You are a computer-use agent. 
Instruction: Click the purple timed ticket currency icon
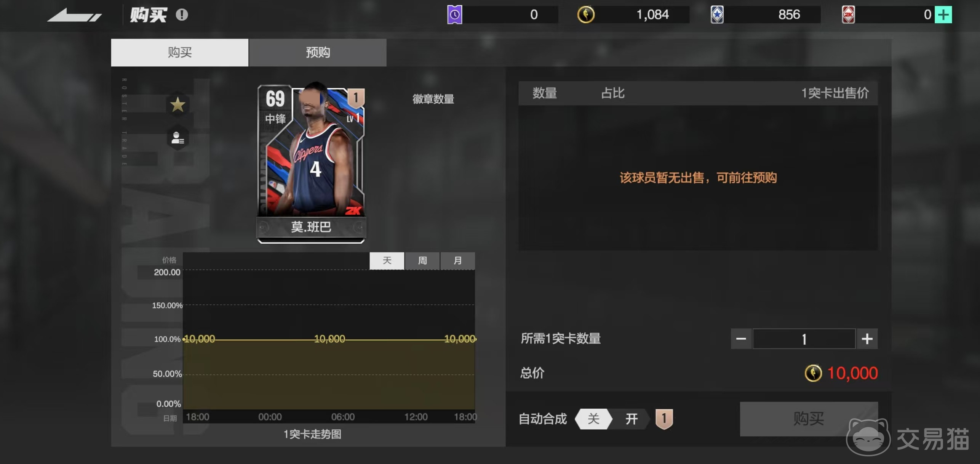[454, 15]
